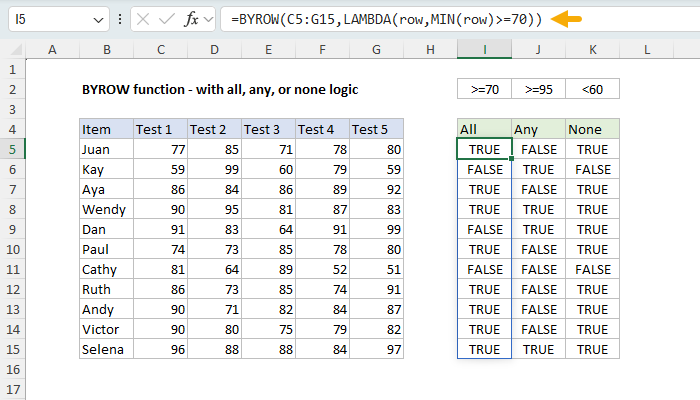Image resolution: width=700 pixels, height=400 pixels.
Task: Select row 1 header
Action: (12, 69)
